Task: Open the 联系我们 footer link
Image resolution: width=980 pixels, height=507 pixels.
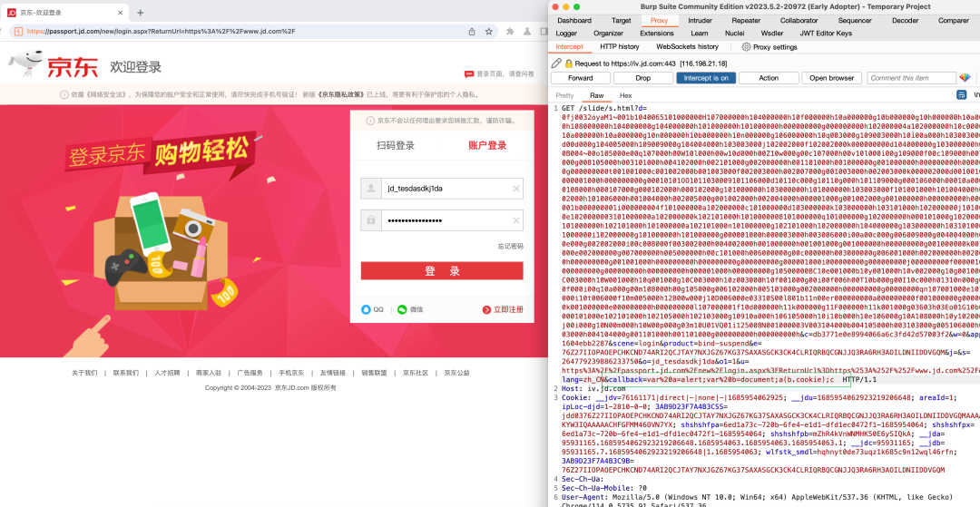Action: pyautogui.click(x=125, y=373)
